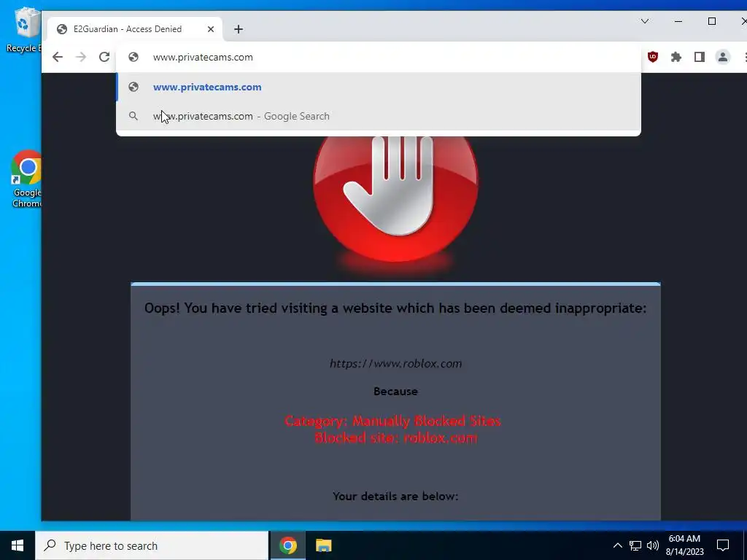Screen dimensions: 747x560
Task: Click the 'Because' text
Action: tap(395, 392)
